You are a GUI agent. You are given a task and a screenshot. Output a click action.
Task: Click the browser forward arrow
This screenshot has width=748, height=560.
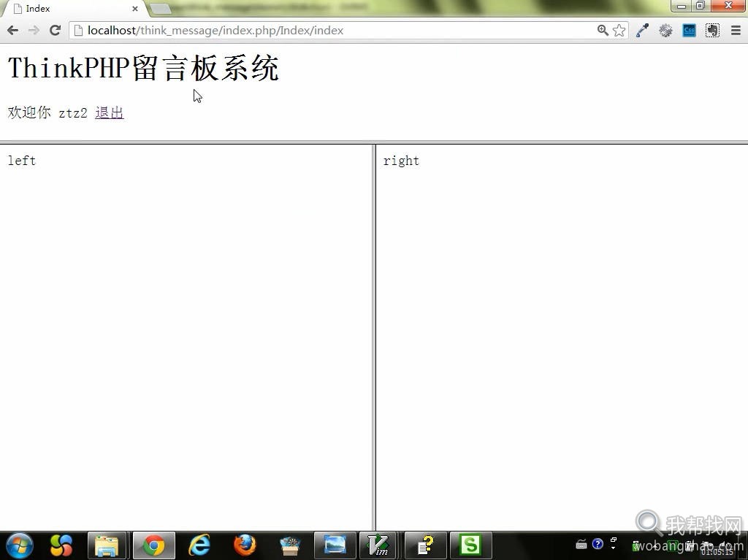pyautogui.click(x=34, y=31)
